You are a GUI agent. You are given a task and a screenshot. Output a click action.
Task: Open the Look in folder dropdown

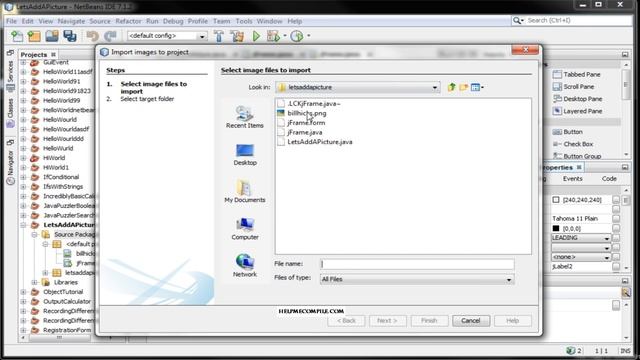pos(435,87)
